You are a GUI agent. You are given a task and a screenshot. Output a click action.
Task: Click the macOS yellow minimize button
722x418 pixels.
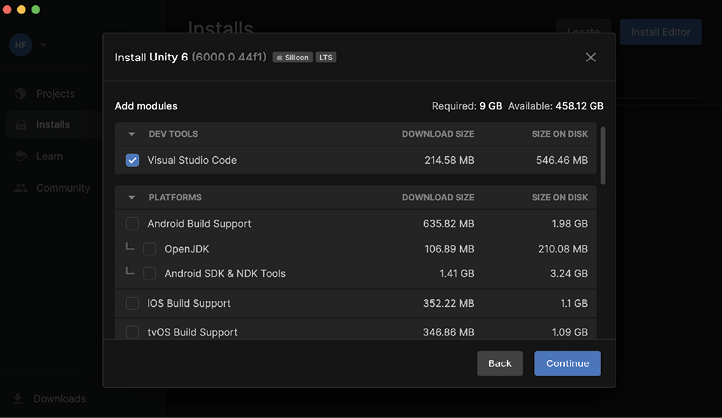tap(21, 9)
